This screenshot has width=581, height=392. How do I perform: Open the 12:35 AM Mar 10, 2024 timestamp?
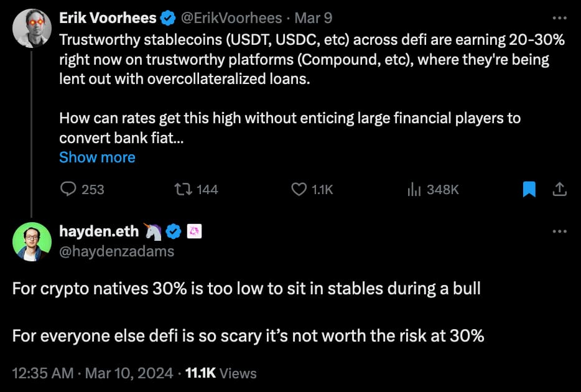(x=93, y=373)
